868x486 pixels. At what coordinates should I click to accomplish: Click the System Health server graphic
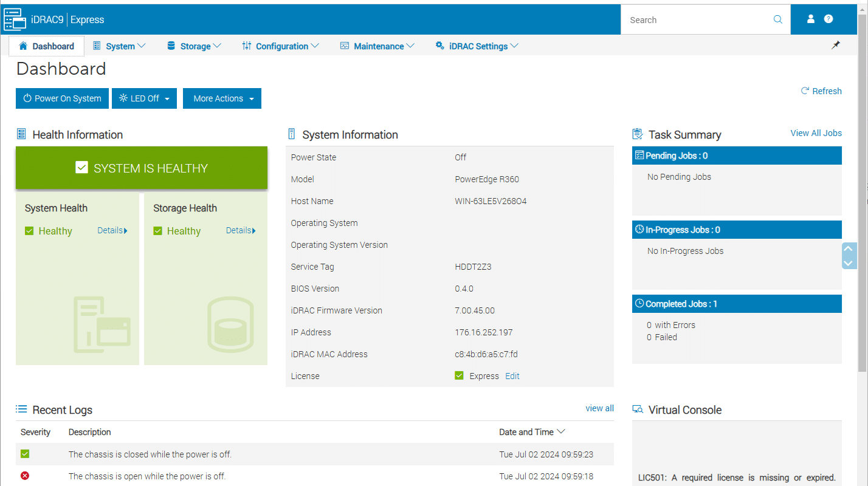[x=102, y=324]
